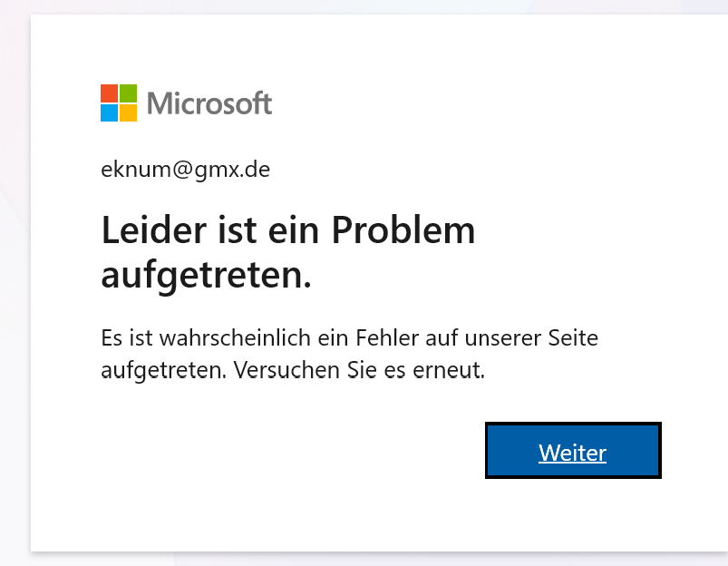Click the word ein in the heading

pos(294,230)
